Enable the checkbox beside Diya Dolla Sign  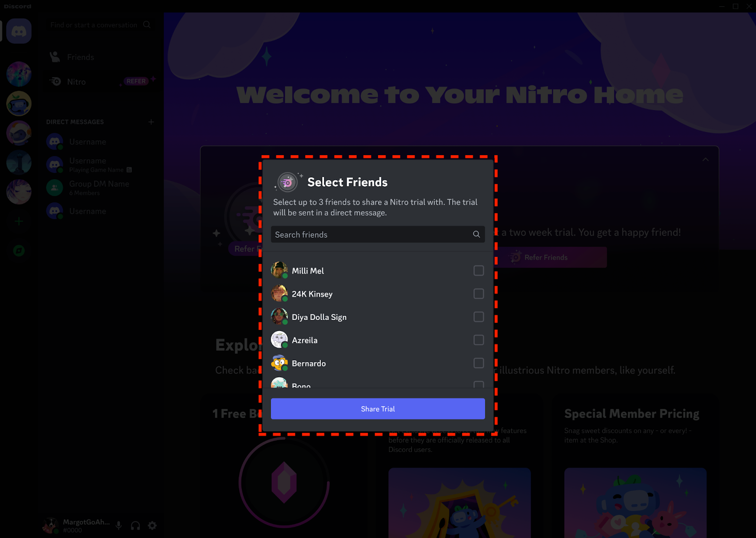point(479,317)
